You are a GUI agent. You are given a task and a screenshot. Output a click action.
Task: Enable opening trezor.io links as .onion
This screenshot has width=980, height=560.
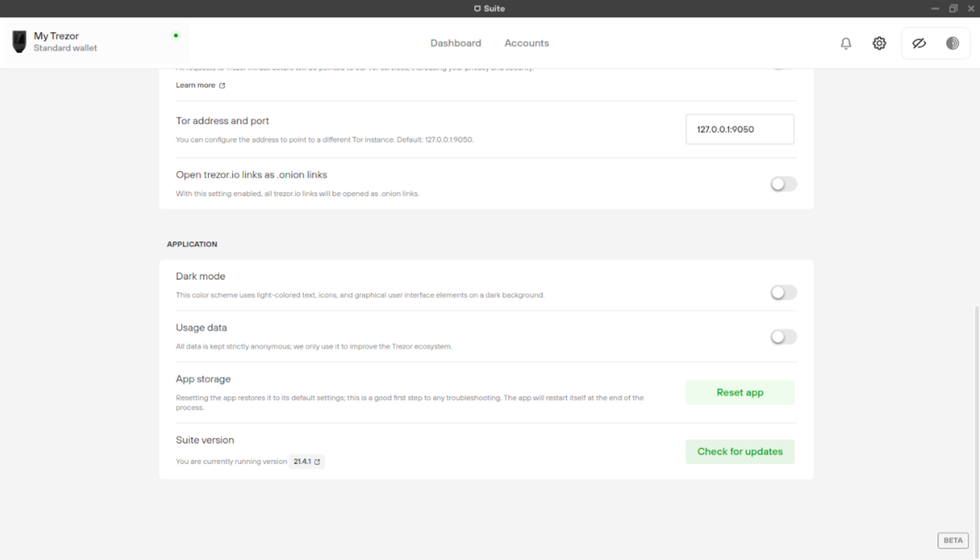[x=783, y=184]
